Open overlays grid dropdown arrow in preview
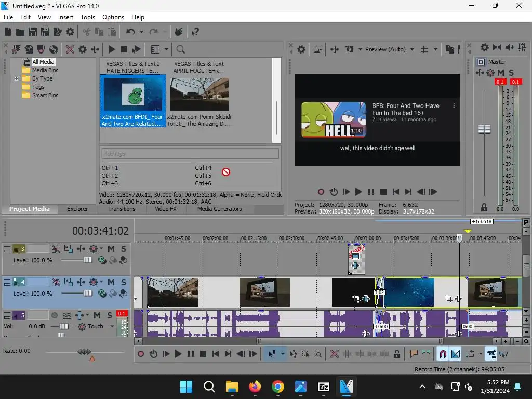The width and height of the screenshot is (532, 399). [x=435, y=49]
